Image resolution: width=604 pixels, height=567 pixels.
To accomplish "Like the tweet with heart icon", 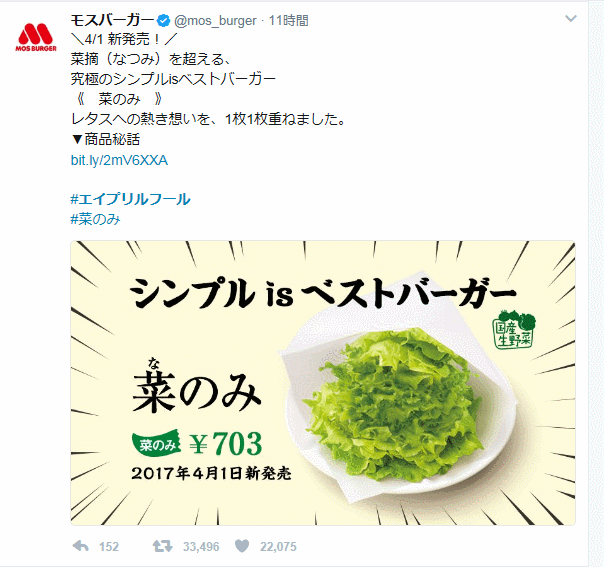I will tap(242, 546).
